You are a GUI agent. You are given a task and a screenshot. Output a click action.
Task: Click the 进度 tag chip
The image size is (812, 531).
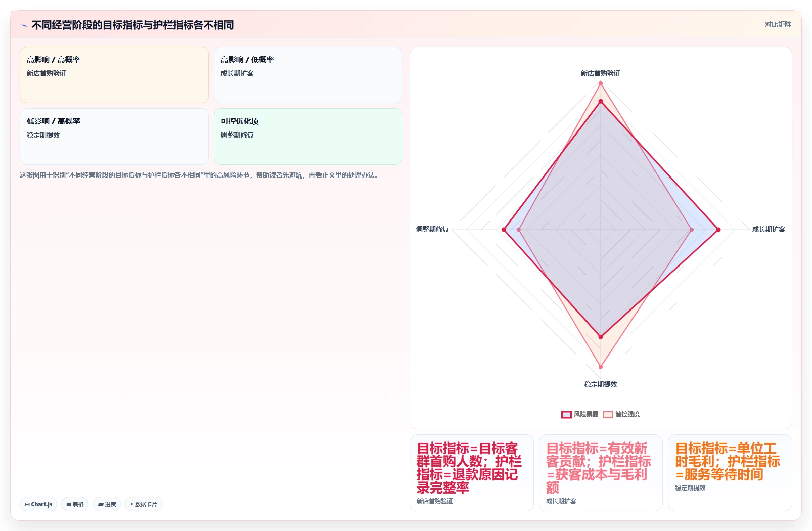107,504
